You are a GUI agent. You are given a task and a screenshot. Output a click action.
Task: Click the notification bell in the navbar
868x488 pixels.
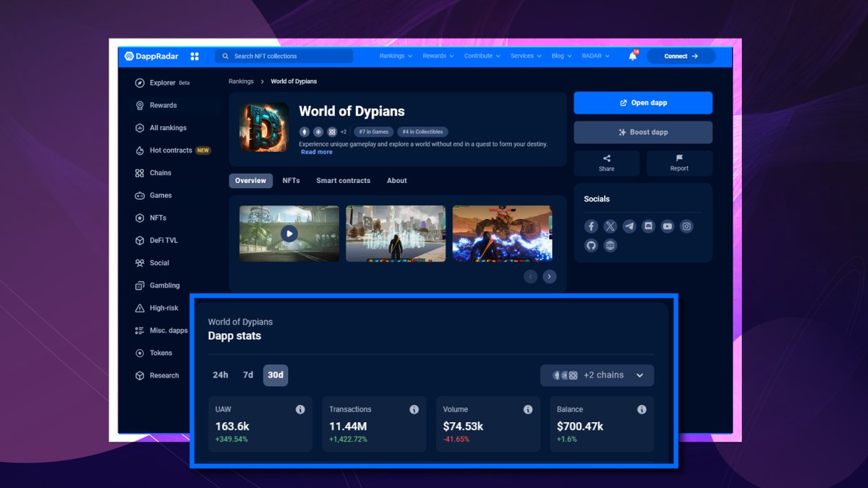(x=631, y=56)
